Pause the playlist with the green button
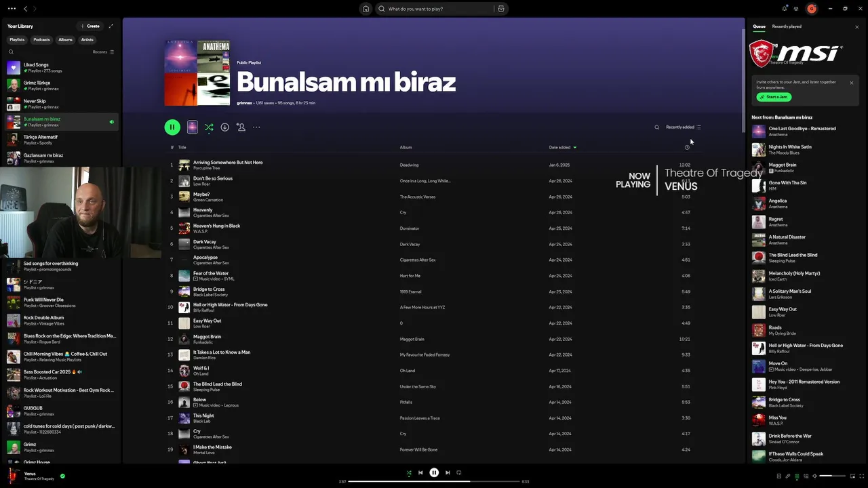This screenshot has height=488, width=868. [x=172, y=127]
